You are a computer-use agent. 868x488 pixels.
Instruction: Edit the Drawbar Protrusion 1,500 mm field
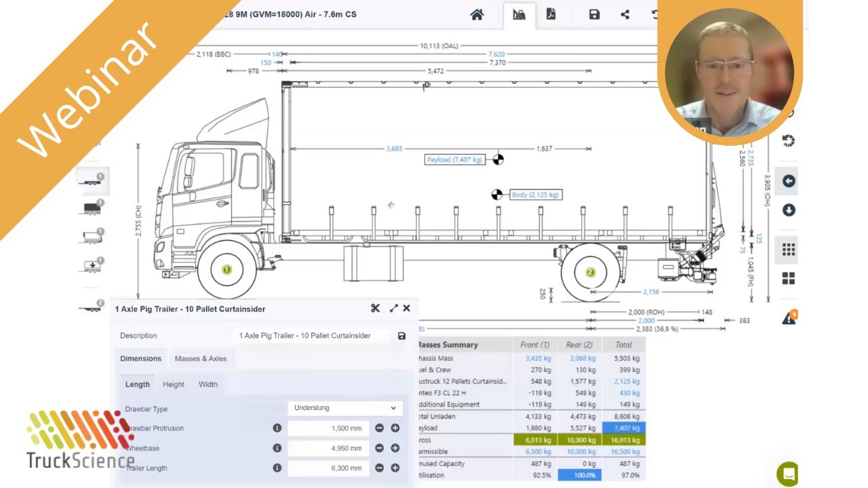328,428
